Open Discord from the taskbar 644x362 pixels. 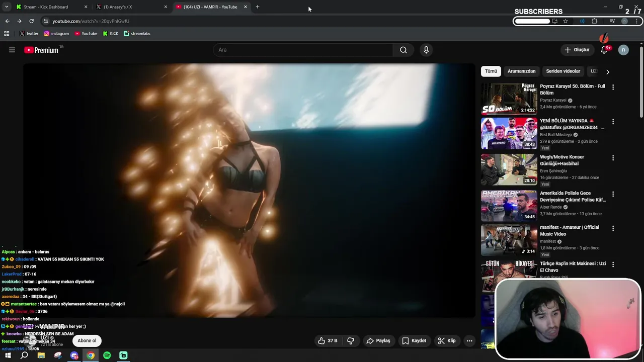coord(74,355)
